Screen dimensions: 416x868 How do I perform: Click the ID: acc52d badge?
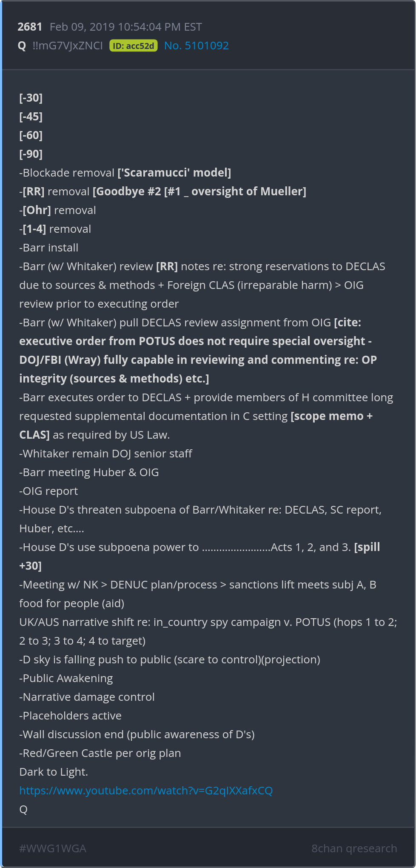134,46
